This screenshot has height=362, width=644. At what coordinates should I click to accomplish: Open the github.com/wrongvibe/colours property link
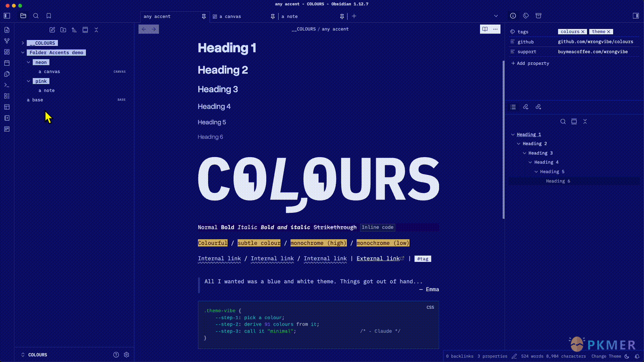(595, 42)
